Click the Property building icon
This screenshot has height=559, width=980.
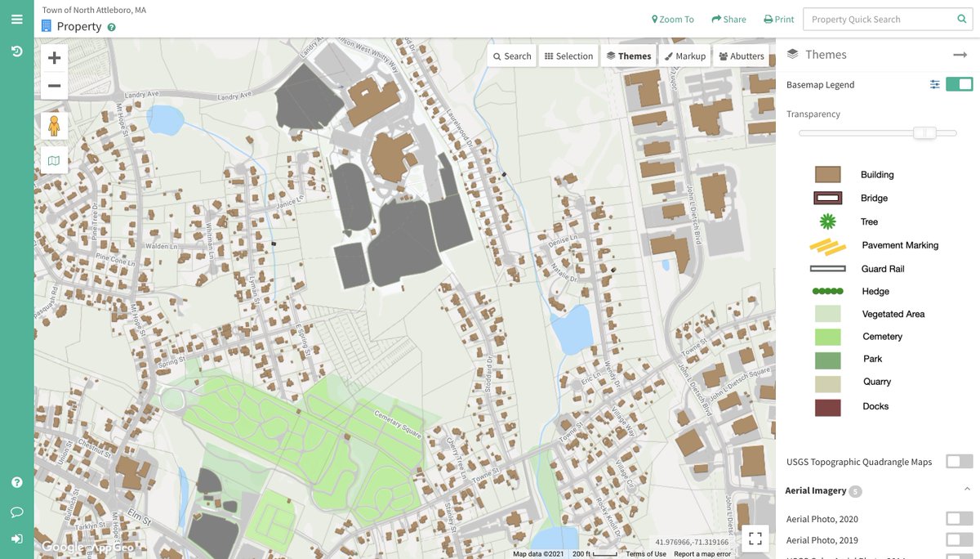click(x=47, y=26)
